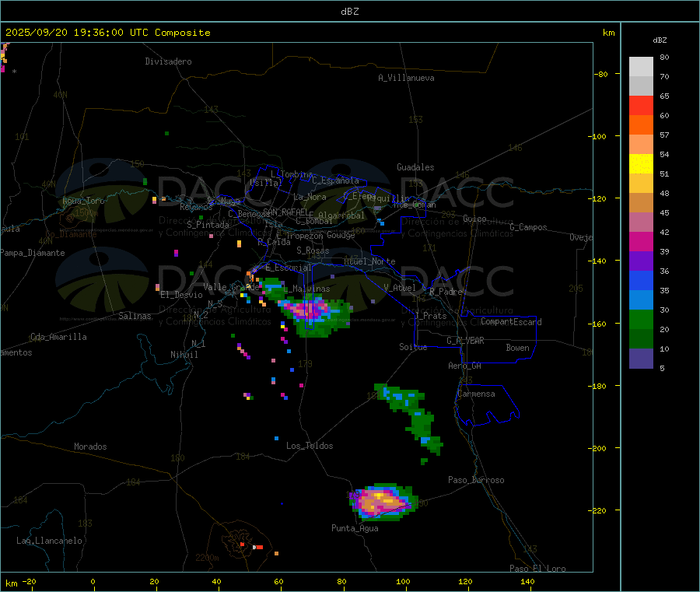The width and height of the screenshot is (700, 592).
Task: Click the -160 km vertical axis tick label
Action: point(598,324)
